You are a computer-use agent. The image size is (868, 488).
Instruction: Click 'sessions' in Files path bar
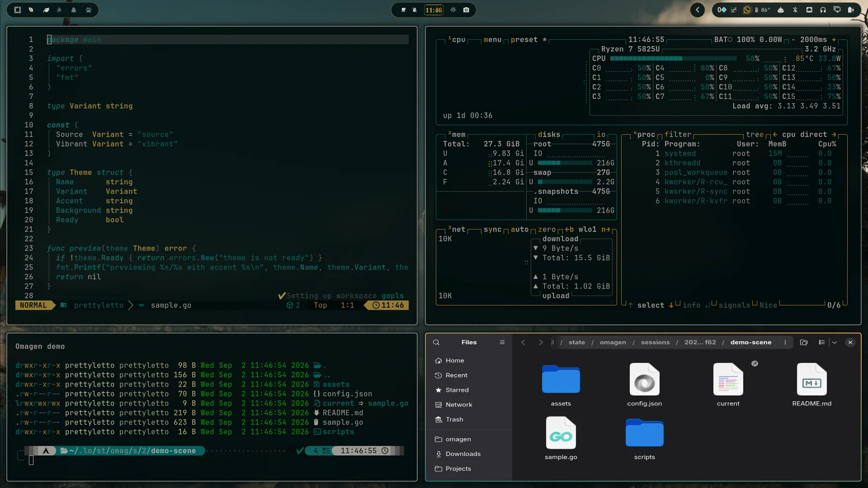(x=655, y=342)
